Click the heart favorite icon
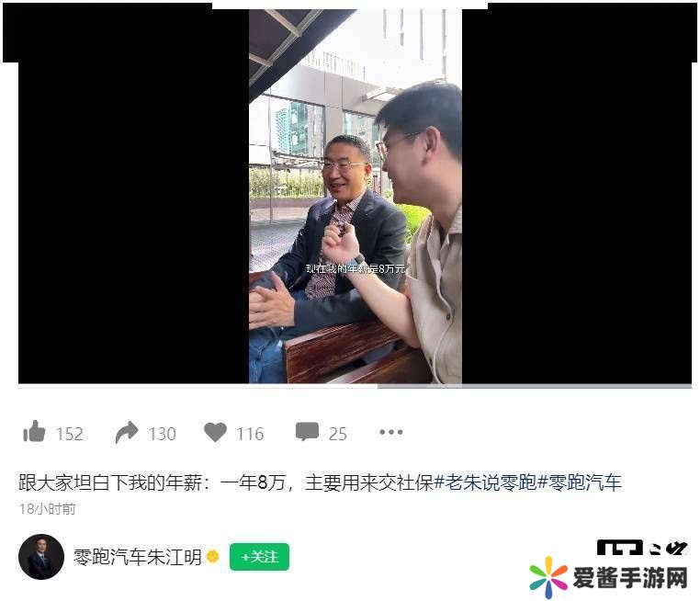 click(x=215, y=432)
